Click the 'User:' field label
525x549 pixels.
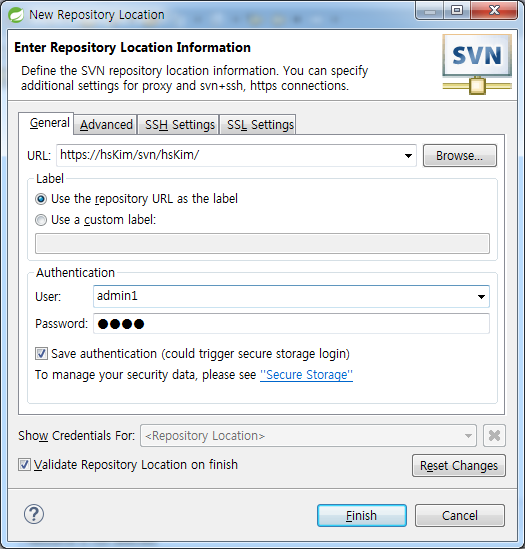[x=48, y=297]
